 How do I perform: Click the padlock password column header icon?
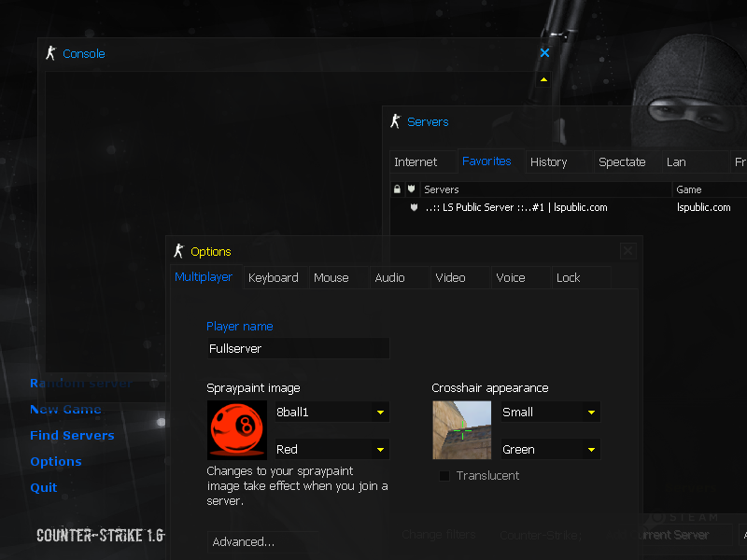click(x=397, y=189)
